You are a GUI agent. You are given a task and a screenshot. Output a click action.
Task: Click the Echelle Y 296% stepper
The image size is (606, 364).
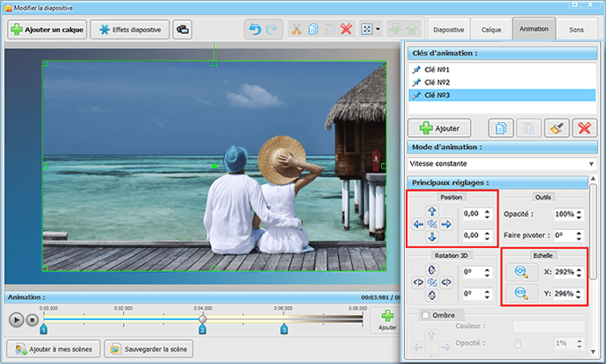pyautogui.click(x=579, y=294)
